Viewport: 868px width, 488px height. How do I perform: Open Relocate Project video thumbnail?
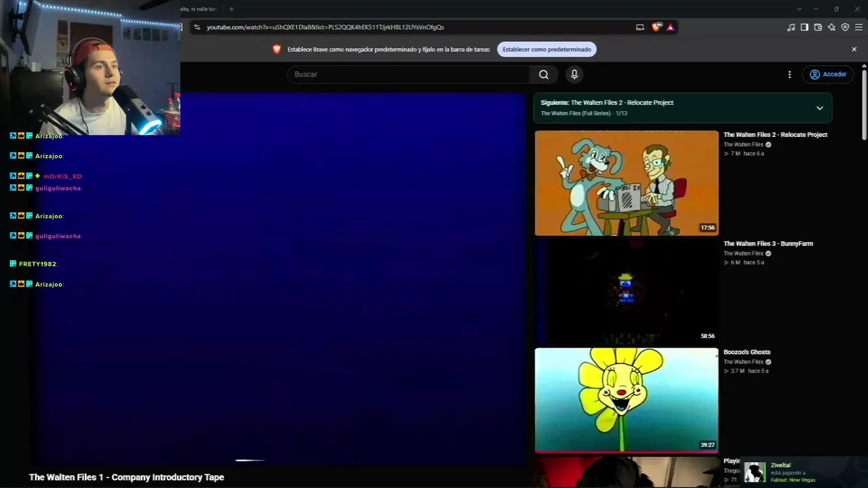tap(627, 183)
